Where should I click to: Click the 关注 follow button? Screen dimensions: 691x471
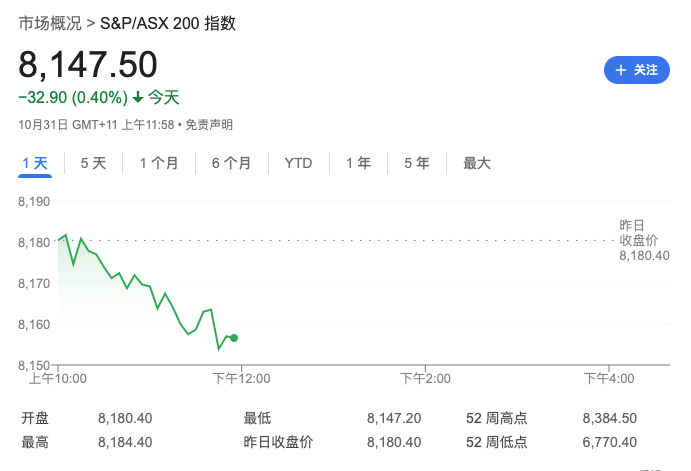tap(637, 70)
